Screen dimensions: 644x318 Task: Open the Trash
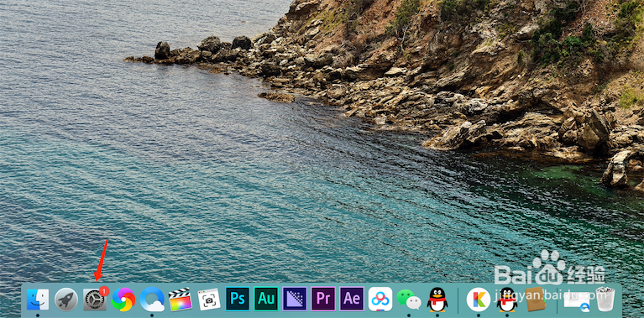point(605,300)
